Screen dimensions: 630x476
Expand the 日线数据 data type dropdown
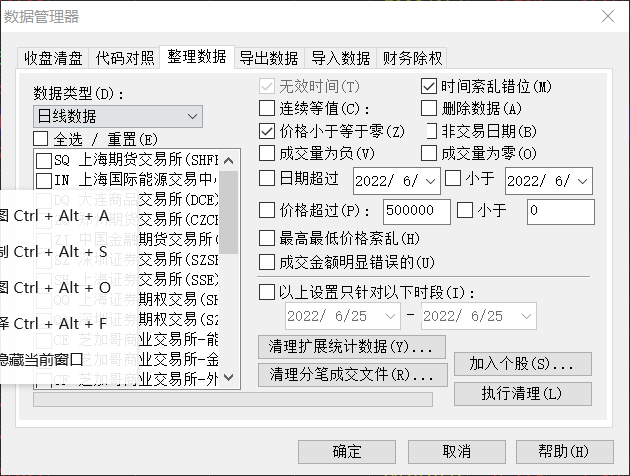click(x=118, y=116)
